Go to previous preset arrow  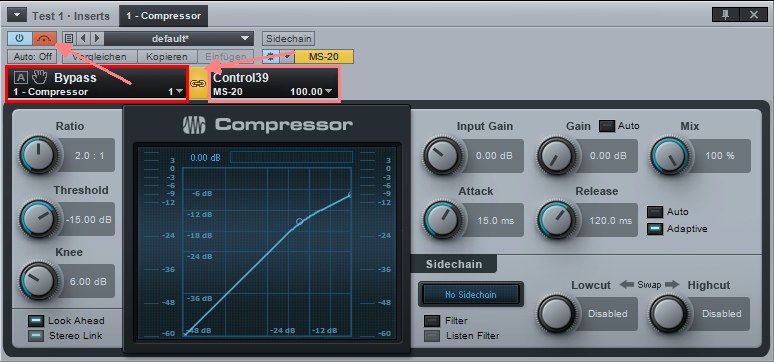pyautogui.click(x=83, y=38)
